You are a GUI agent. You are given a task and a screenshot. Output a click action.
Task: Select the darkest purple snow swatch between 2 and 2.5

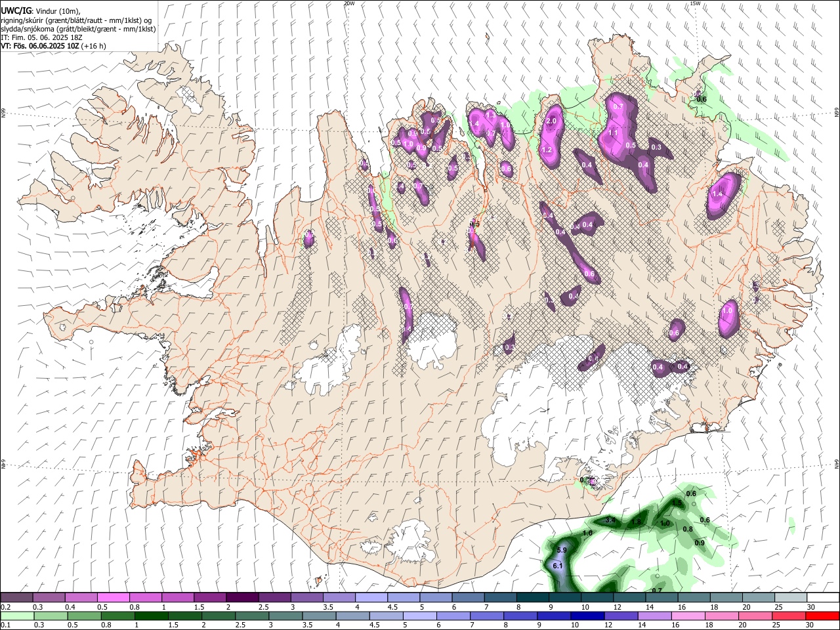tap(241, 598)
